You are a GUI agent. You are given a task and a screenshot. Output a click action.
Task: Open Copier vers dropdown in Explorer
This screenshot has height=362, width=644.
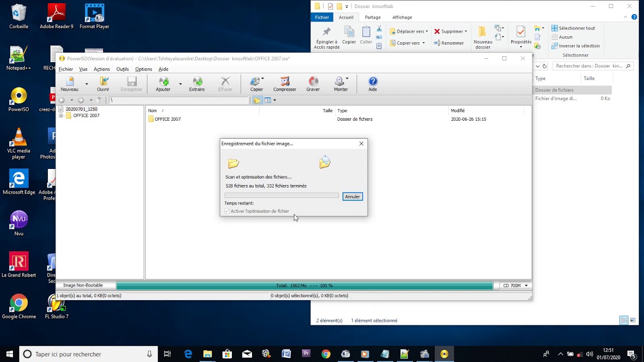pos(409,43)
